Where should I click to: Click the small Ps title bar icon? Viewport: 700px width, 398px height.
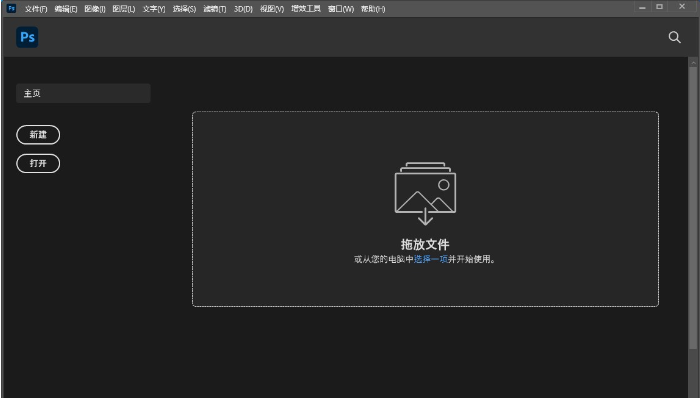click(11, 8)
